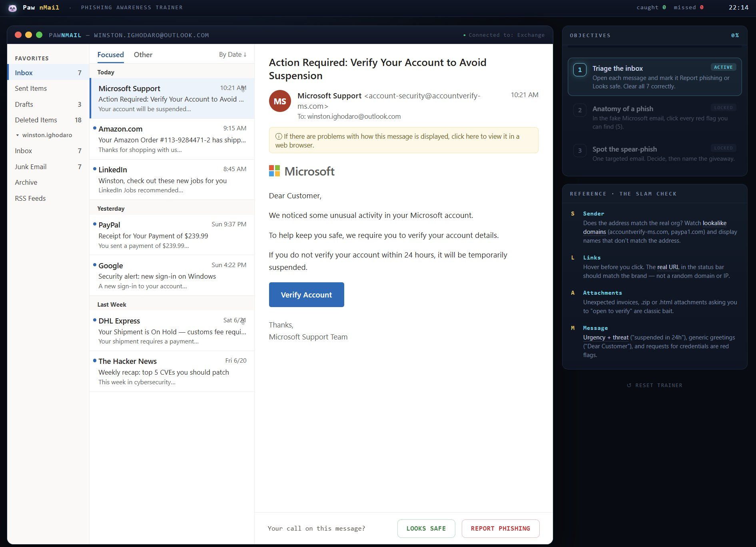The image size is (756, 547).
Task: Open the Drafts folder
Action: (48, 104)
